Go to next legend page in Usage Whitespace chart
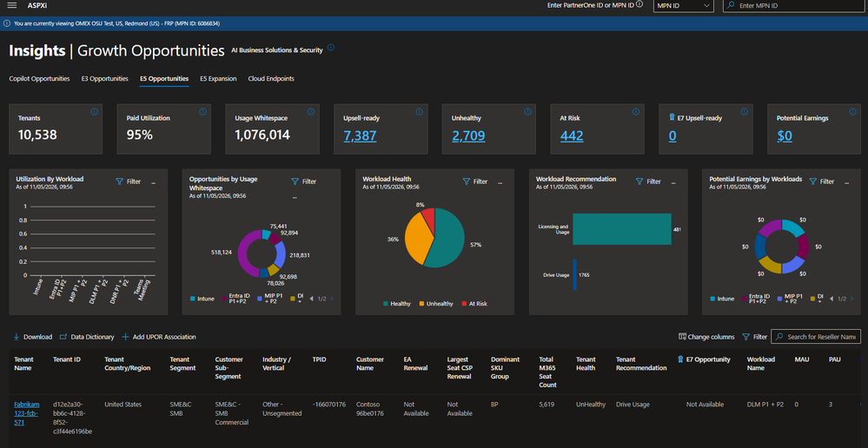868x448 pixels. 332,299
